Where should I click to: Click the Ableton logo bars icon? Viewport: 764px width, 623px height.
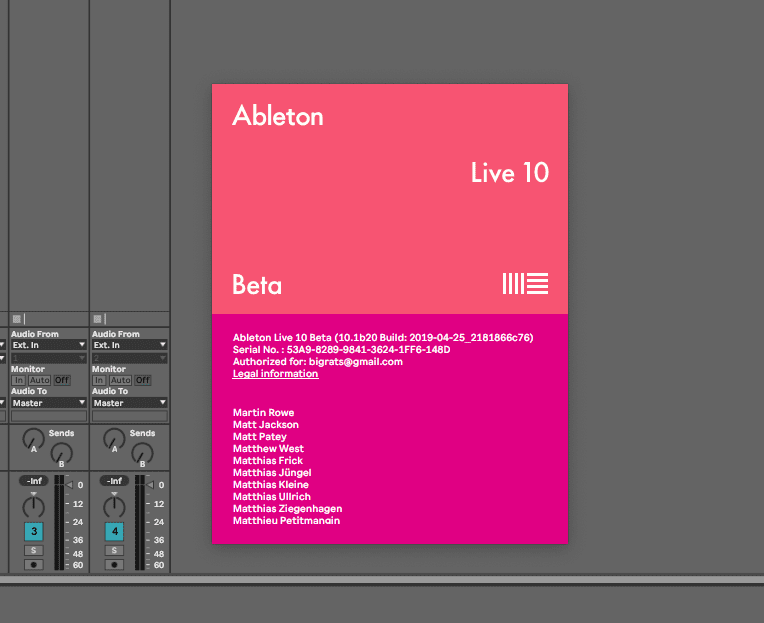[x=525, y=283]
